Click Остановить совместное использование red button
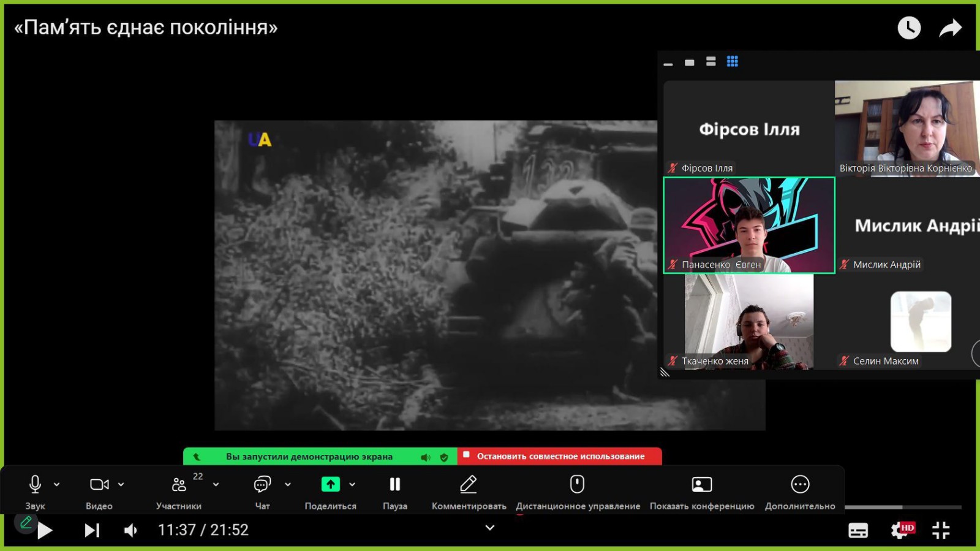Screen dimensions: 980x551 [559, 456]
